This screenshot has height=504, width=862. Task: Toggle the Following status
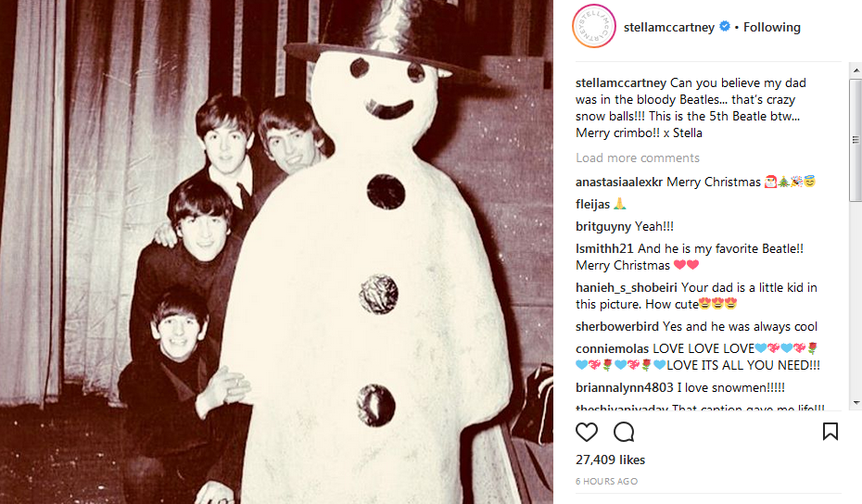(x=772, y=27)
